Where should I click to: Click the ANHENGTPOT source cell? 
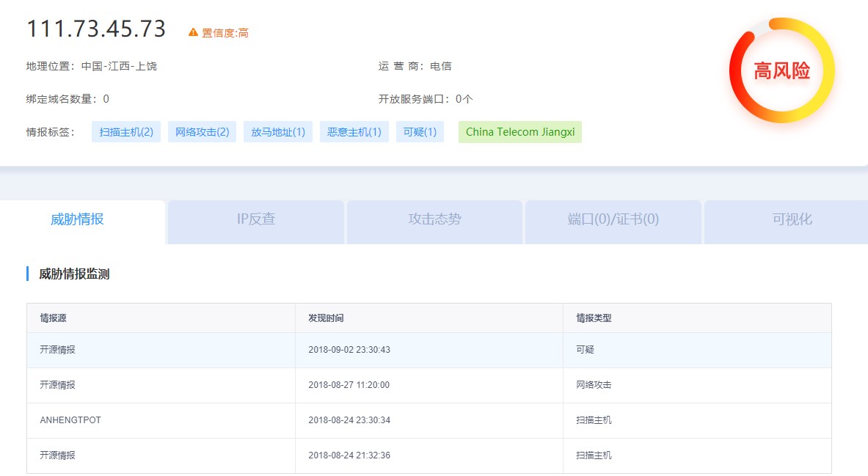click(70, 420)
